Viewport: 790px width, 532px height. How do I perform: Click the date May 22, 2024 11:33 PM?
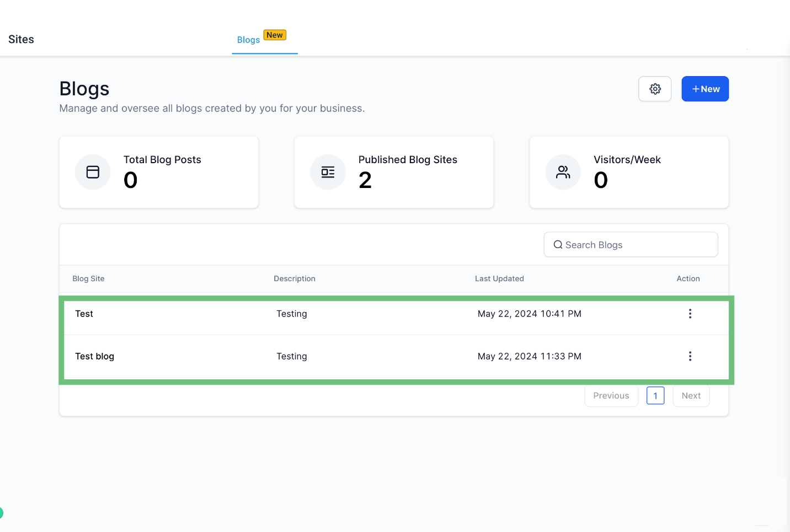point(530,356)
